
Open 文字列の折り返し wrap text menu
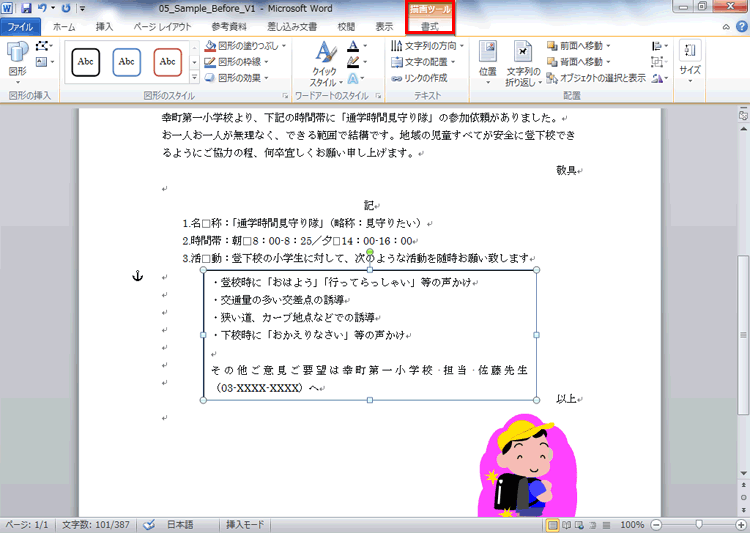(x=523, y=64)
